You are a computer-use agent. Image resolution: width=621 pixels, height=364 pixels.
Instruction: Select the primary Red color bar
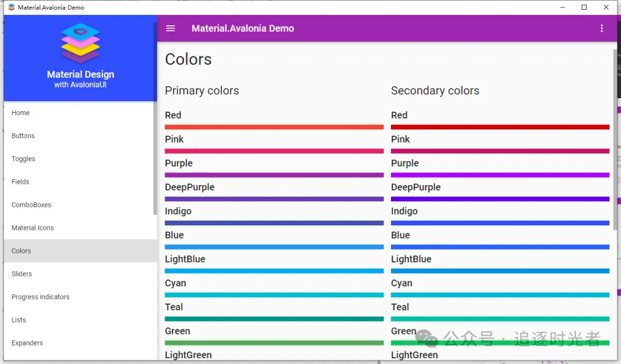point(274,127)
